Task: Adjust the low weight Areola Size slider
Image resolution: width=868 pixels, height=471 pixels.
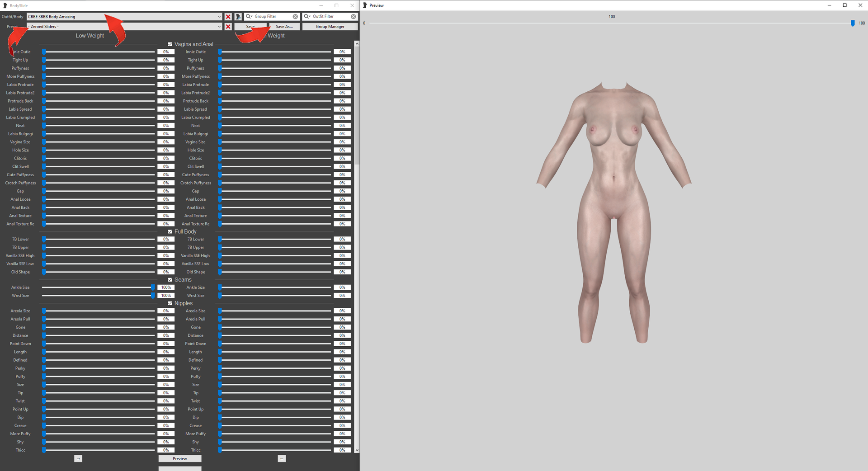Action: (99, 311)
